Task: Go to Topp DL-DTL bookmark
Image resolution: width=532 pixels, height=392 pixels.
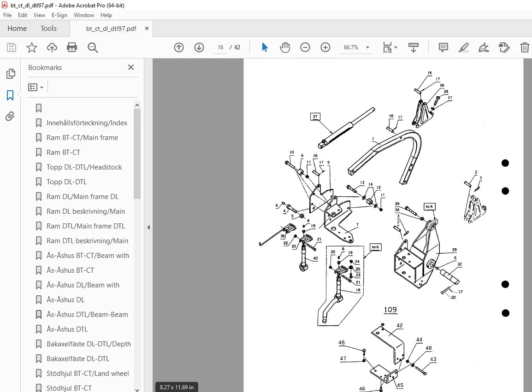Action: pos(66,182)
